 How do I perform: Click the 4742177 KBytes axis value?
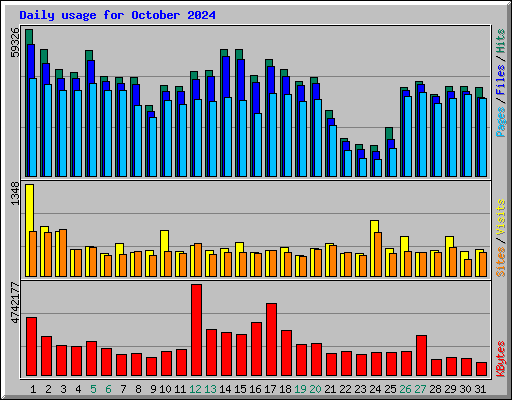[x=15, y=303]
